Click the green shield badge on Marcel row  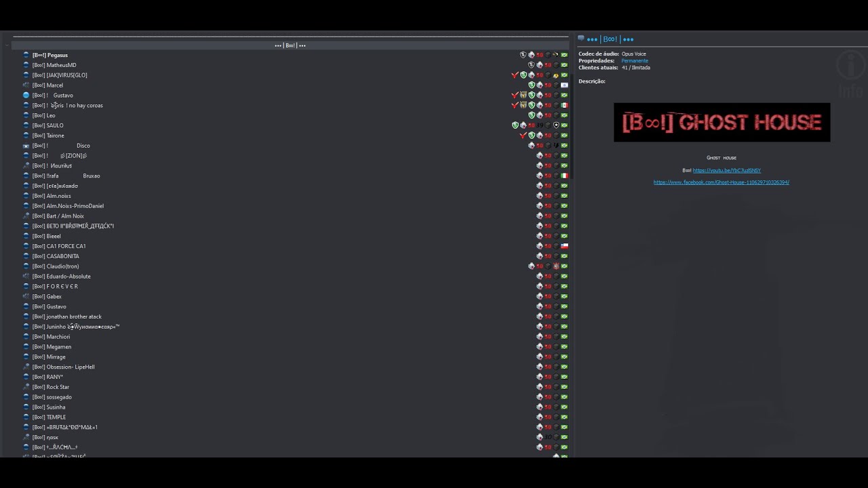coord(532,85)
